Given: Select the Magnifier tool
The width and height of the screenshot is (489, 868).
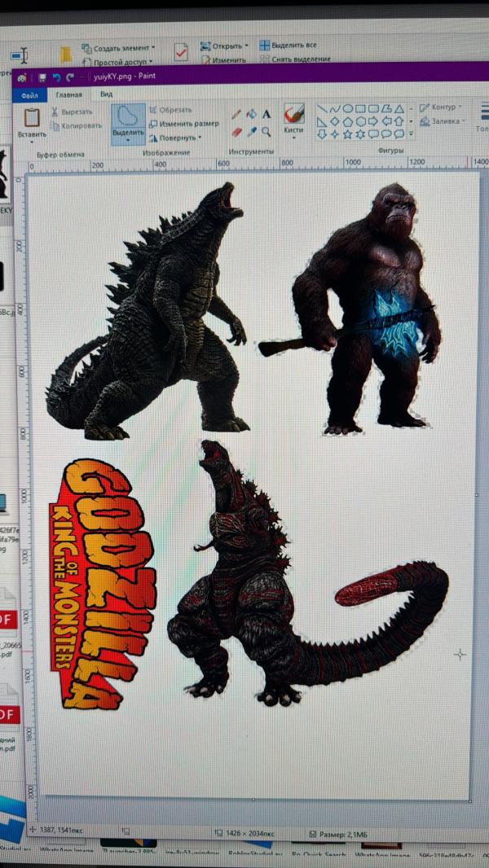Looking at the screenshot, I should tap(267, 131).
